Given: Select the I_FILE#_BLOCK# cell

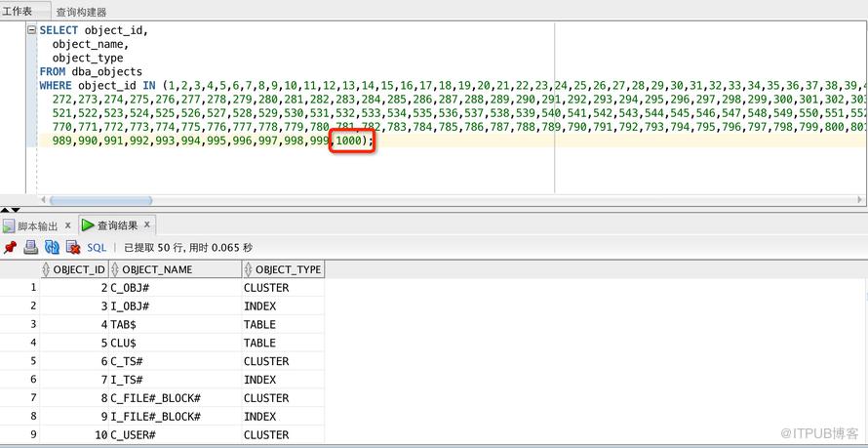Looking at the screenshot, I should pyautogui.click(x=175, y=417).
